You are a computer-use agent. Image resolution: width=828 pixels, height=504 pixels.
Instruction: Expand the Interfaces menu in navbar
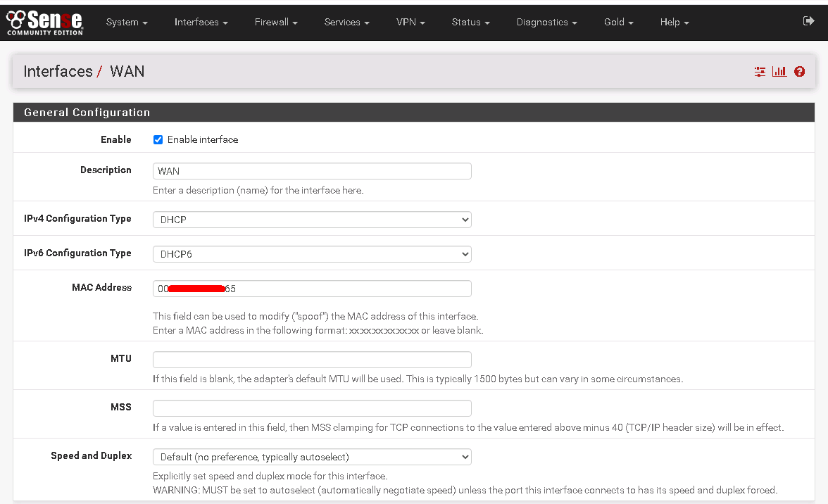tap(201, 22)
